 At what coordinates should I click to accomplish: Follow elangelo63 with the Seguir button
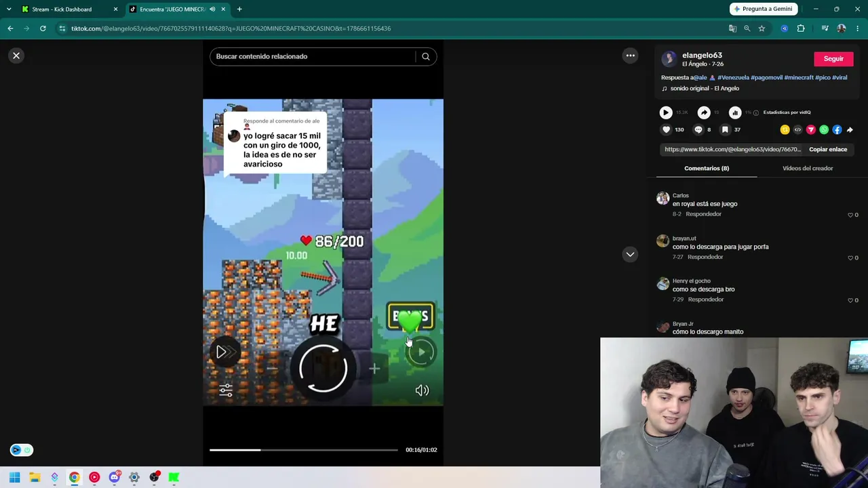(833, 59)
